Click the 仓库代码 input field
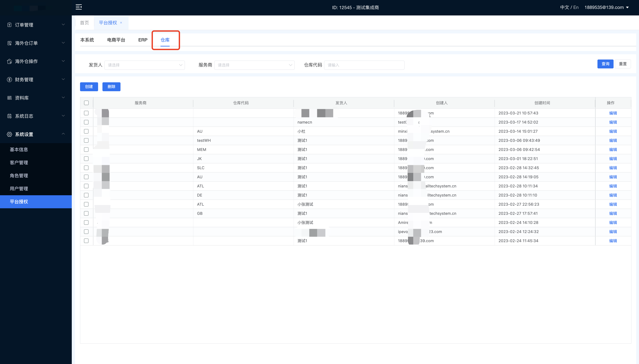Screen dimensions: 639x364 click(364, 65)
